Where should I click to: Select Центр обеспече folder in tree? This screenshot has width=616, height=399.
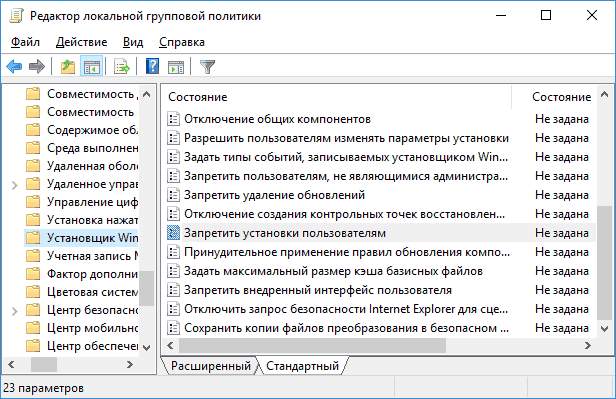(82, 346)
